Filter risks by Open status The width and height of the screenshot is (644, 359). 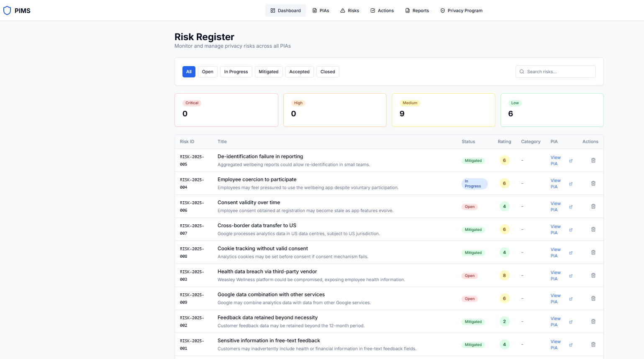(208, 72)
